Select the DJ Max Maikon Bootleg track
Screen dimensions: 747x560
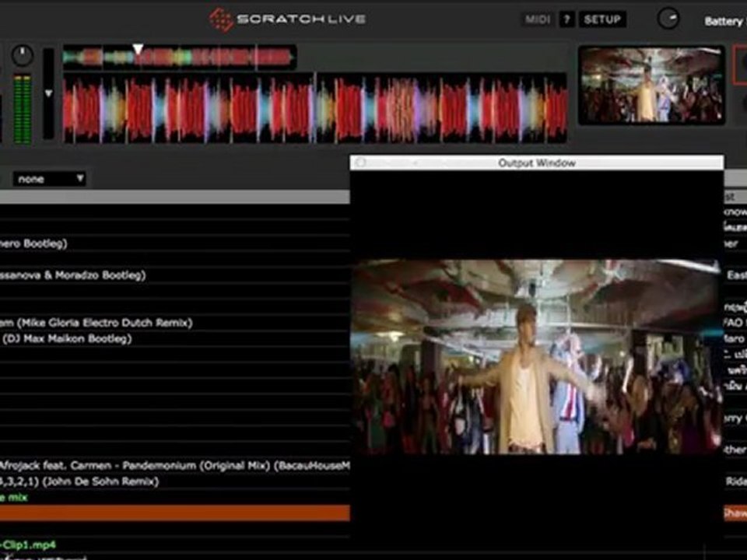point(175,338)
